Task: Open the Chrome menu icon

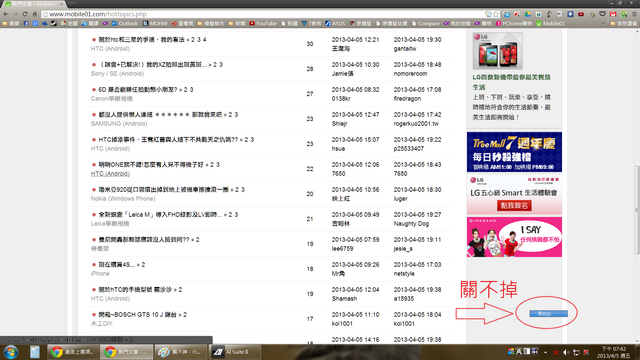Action: 634,14
